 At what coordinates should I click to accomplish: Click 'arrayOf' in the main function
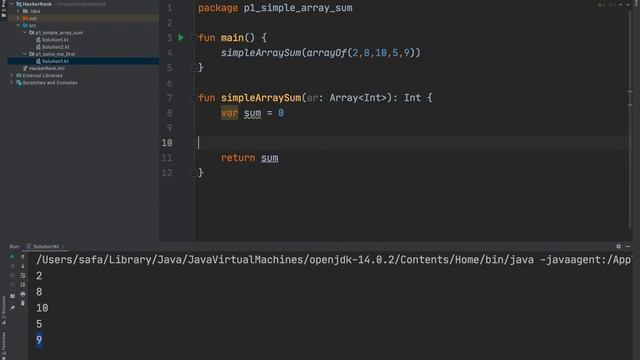(x=327, y=53)
